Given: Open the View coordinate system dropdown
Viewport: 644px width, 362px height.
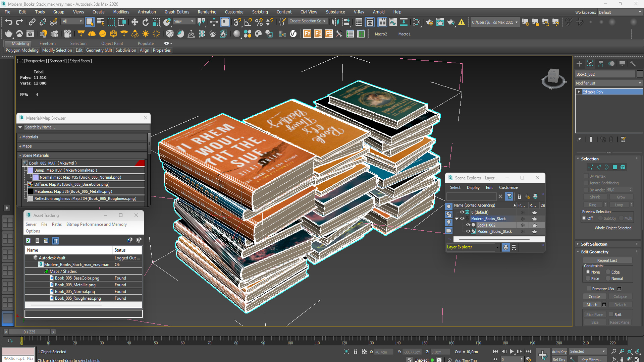Looking at the screenshot, I should point(183,21).
